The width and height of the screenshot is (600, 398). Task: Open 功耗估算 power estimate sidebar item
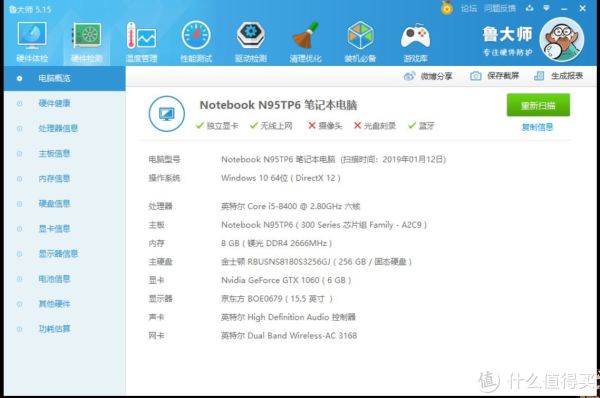coord(54,329)
